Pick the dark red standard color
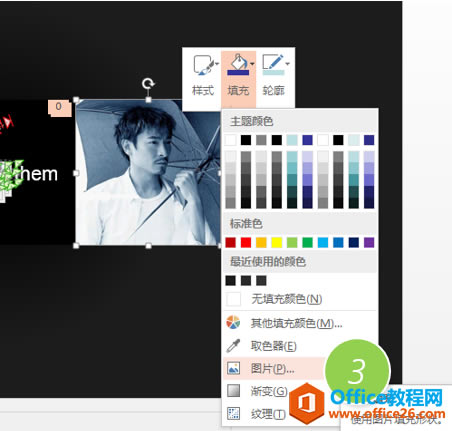The image size is (452, 431). pyautogui.click(x=231, y=242)
